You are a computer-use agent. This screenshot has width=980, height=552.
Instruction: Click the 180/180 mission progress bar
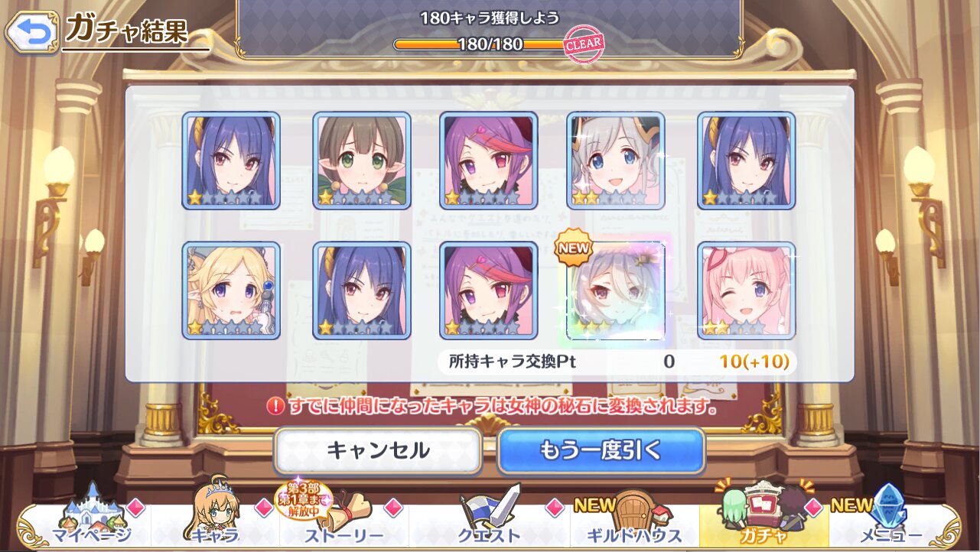tap(490, 44)
